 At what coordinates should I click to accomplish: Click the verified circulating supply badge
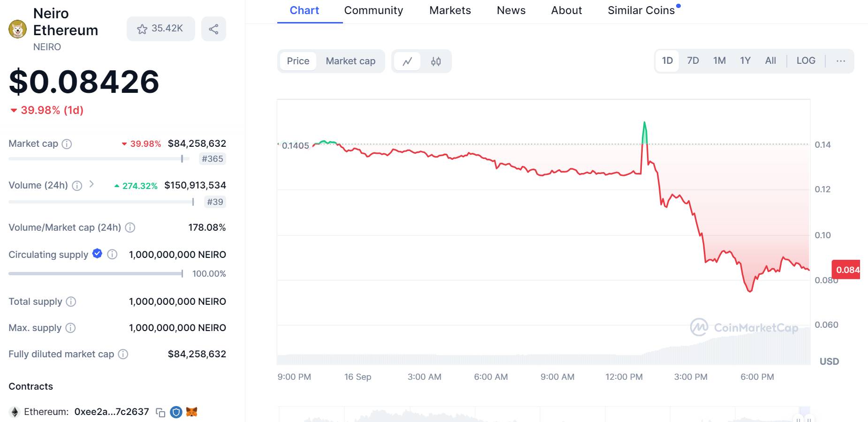97,254
